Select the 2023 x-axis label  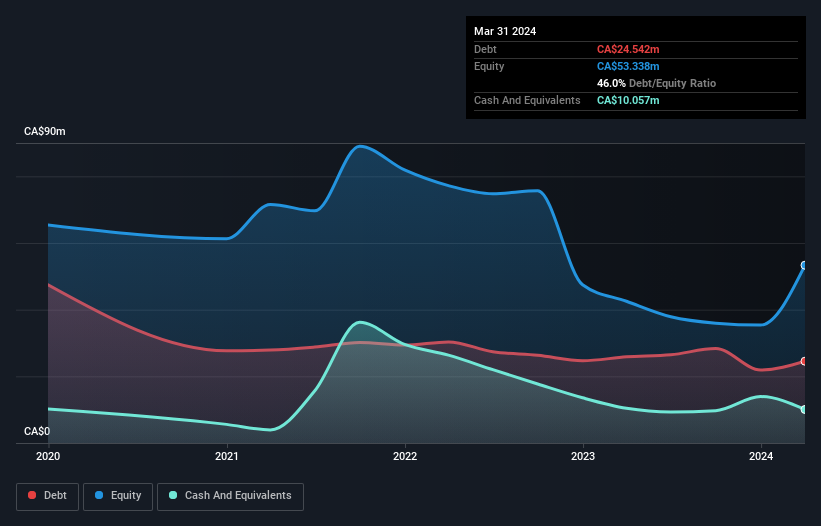583,456
